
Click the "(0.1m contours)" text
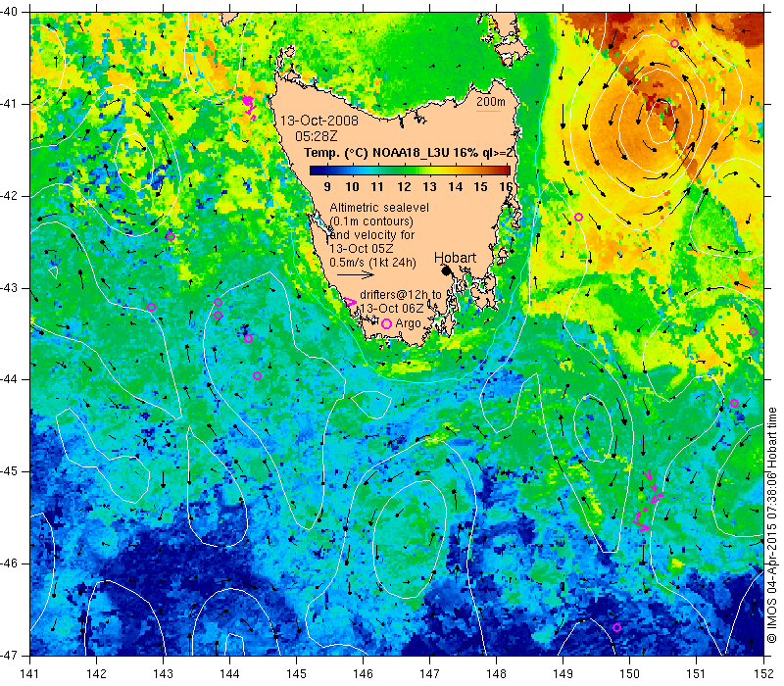point(371,221)
